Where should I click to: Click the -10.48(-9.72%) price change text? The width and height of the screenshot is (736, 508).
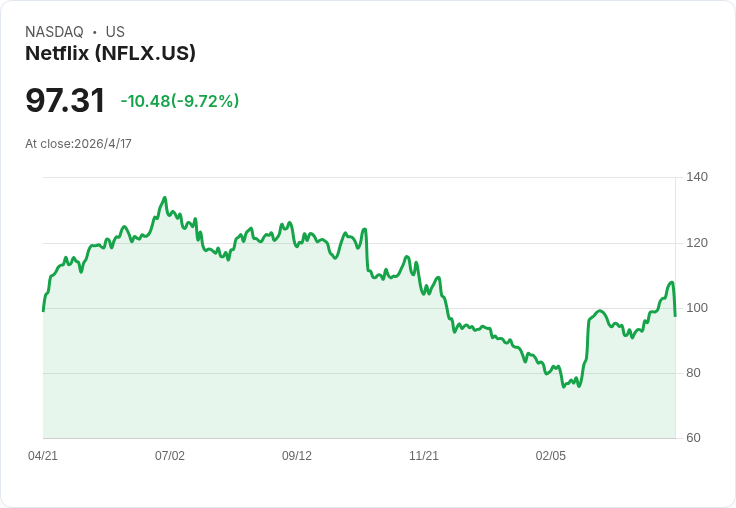(180, 101)
